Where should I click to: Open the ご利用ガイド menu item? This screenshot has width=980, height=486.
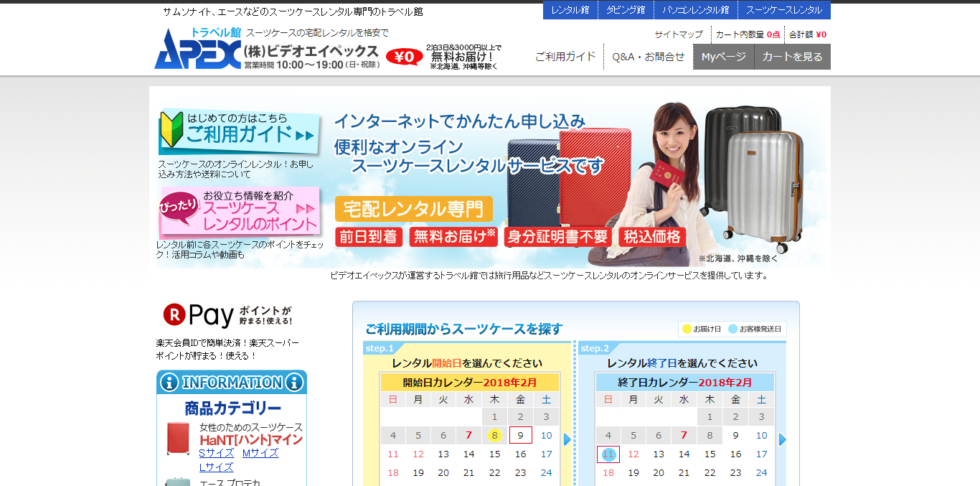click(565, 57)
